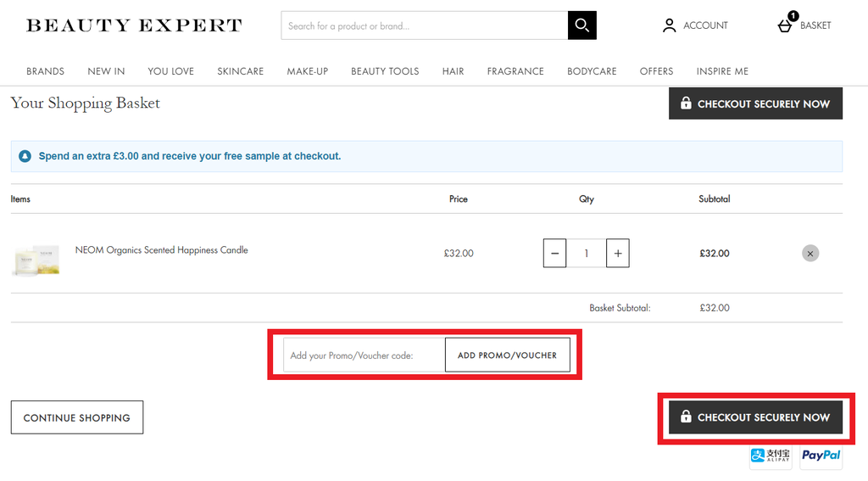
Task: Decrease the candle quantity with the minus button
Action: (x=554, y=254)
